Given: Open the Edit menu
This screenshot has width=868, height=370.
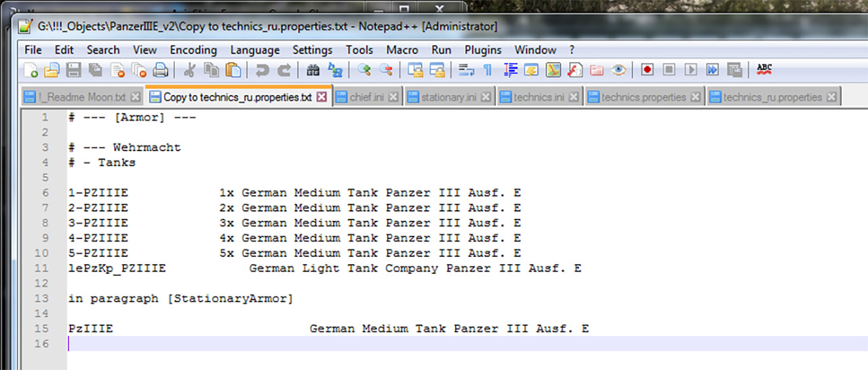Looking at the screenshot, I should click(64, 50).
